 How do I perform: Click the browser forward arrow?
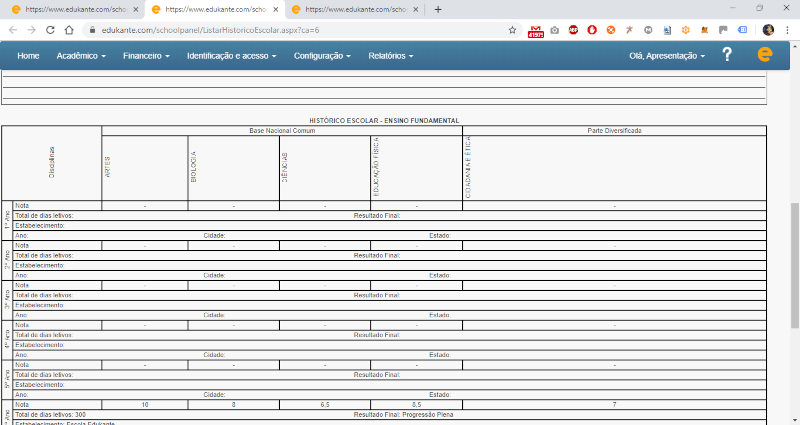point(32,30)
